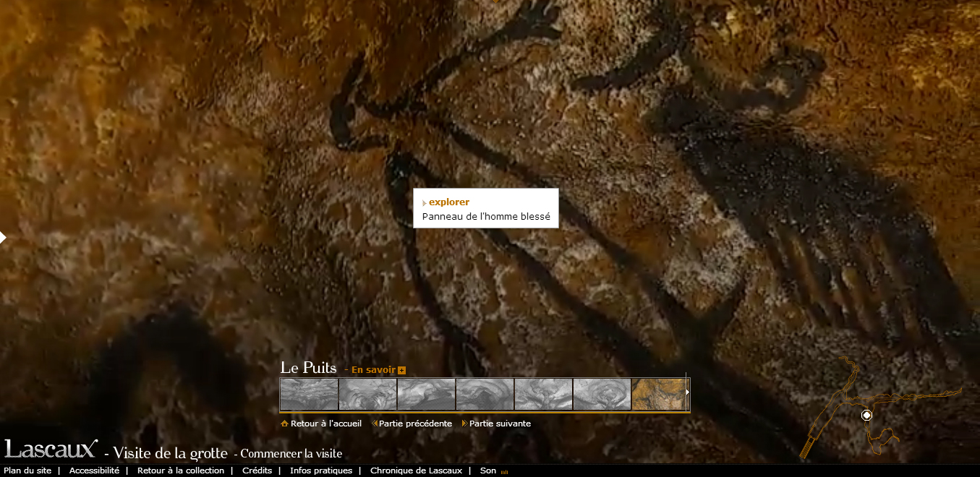Go to Partie suivante
The height and width of the screenshot is (477, 980).
[500, 424]
